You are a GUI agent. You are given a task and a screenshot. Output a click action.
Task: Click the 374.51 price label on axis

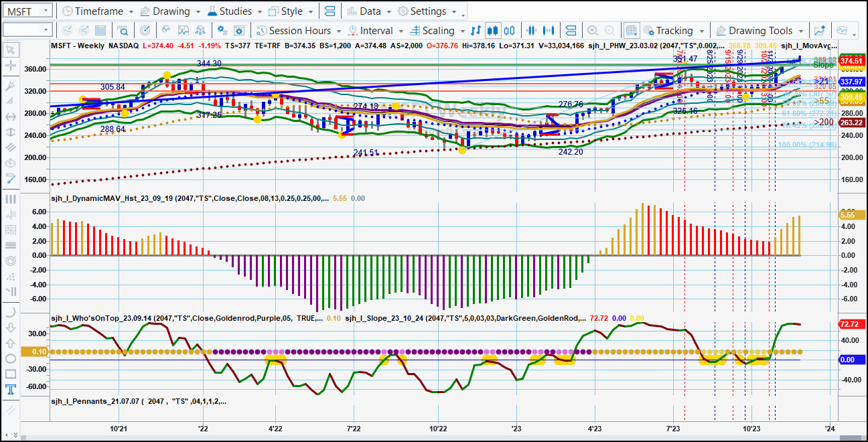851,60
